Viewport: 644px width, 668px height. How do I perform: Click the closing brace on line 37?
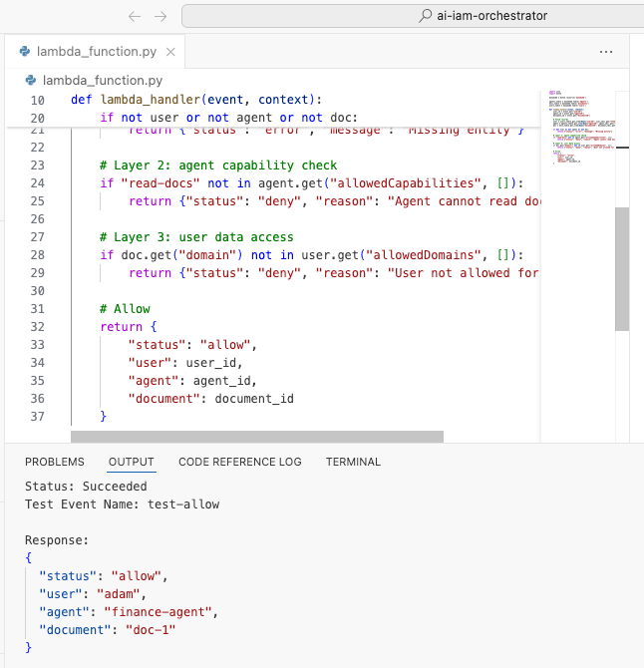coord(103,416)
